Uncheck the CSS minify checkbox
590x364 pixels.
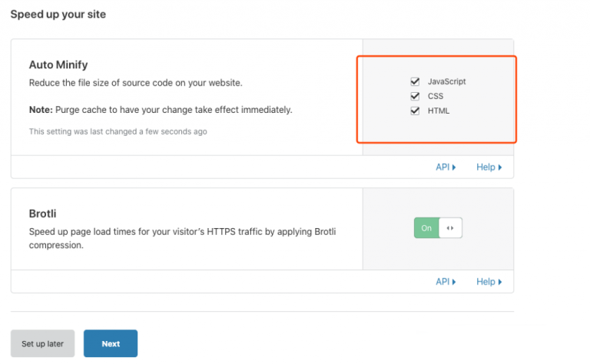415,96
